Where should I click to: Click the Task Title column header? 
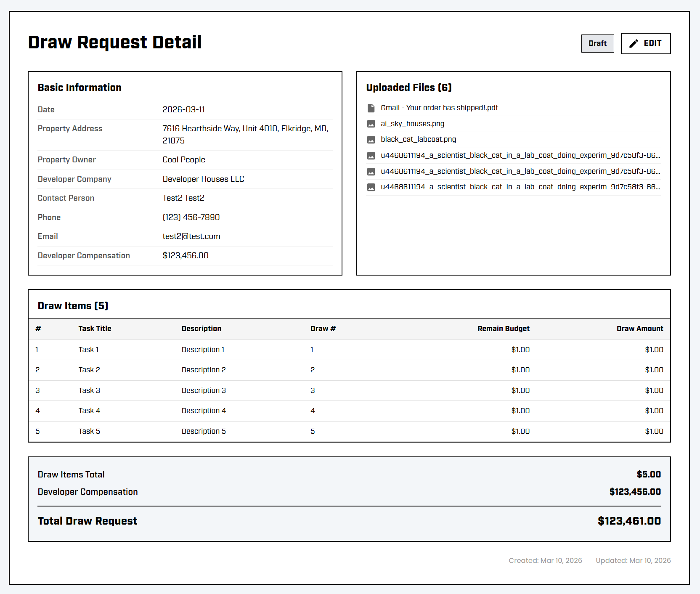point(95,329)
